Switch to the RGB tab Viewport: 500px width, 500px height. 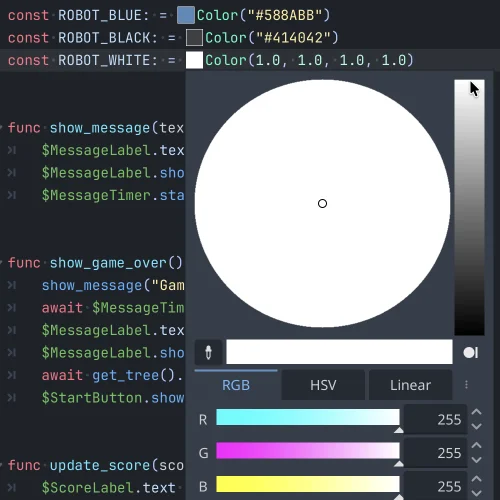(236, 385)
